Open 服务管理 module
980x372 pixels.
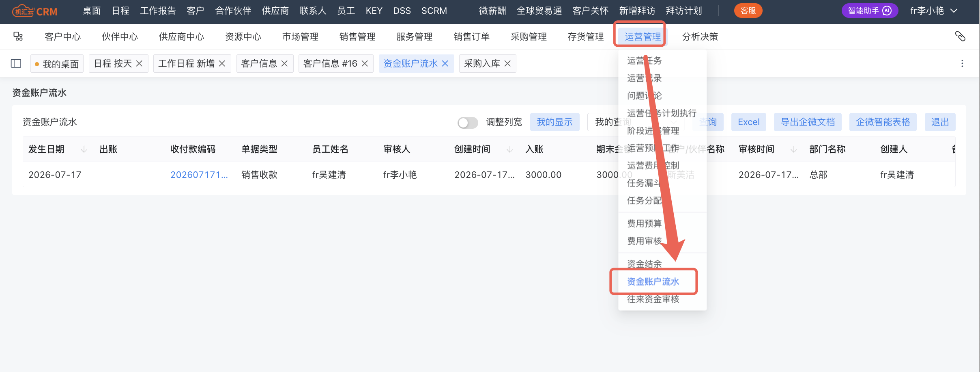(415, 37)
